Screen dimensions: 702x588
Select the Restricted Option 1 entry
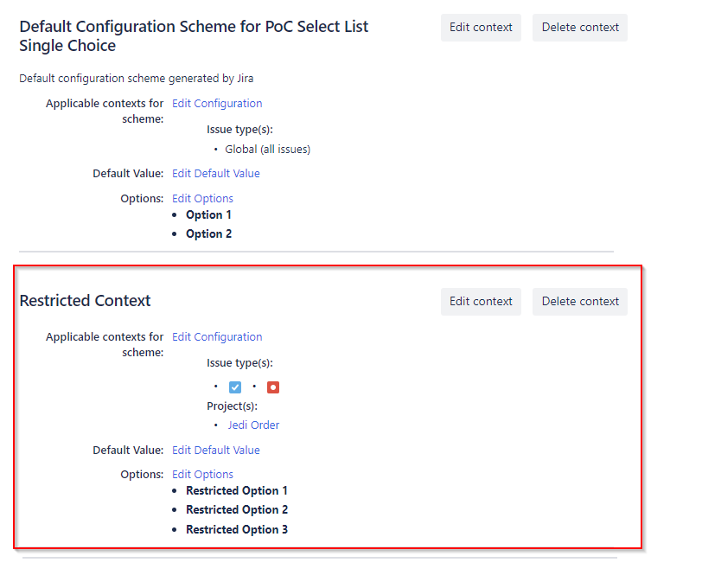coord(237,491)
